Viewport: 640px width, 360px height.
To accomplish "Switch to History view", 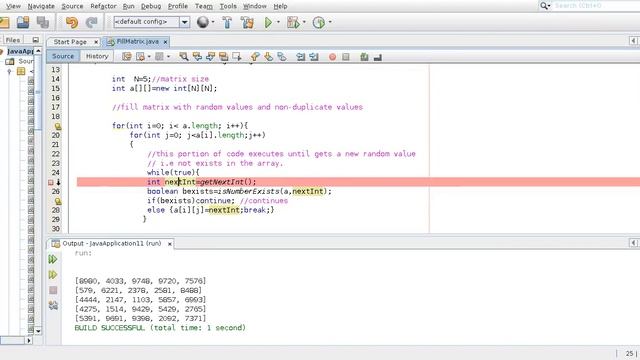I will [97, 56].
